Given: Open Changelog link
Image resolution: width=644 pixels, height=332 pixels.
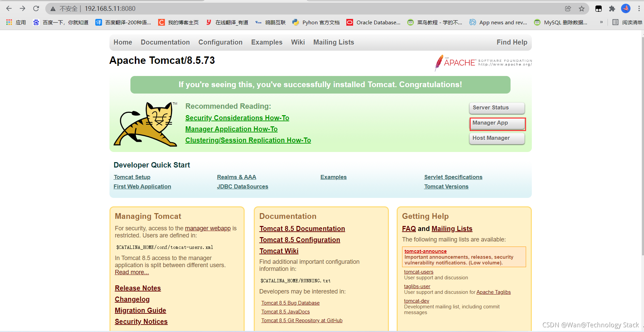Looking at the screenshot, I should [x=132, y=299].
